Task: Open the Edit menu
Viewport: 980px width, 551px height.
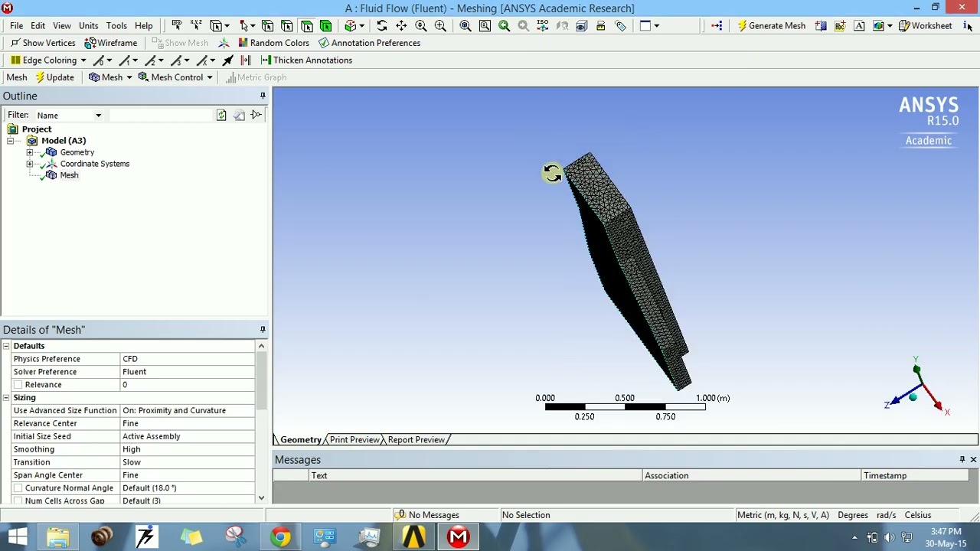Action: point(38,25)
